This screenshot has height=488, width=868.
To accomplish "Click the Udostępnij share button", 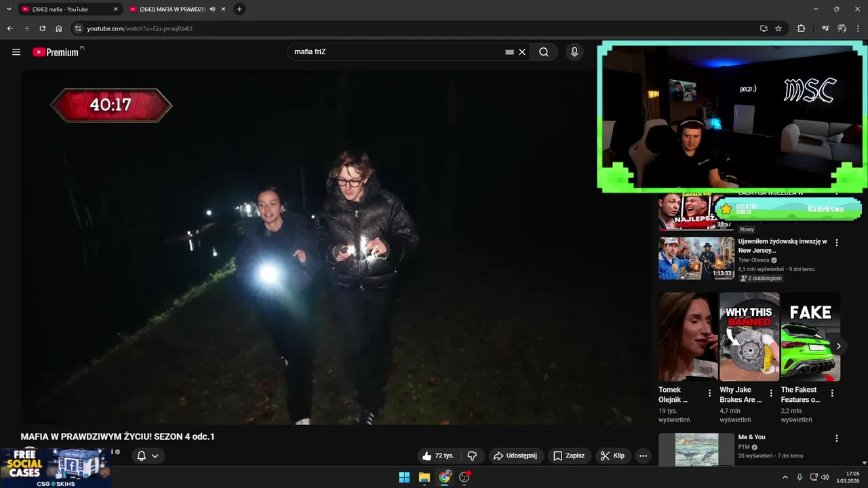I will (515, 456).
